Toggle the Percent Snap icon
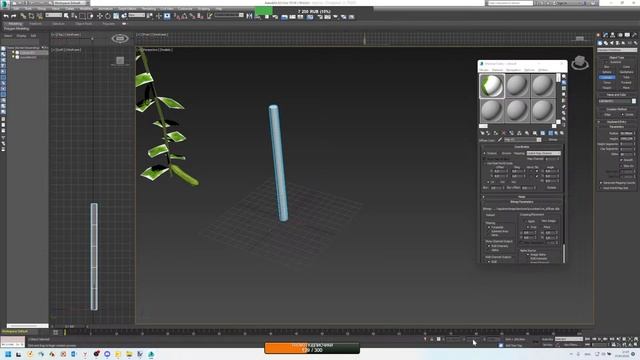This screenshot has width=640, height=360. coord(192,16)
